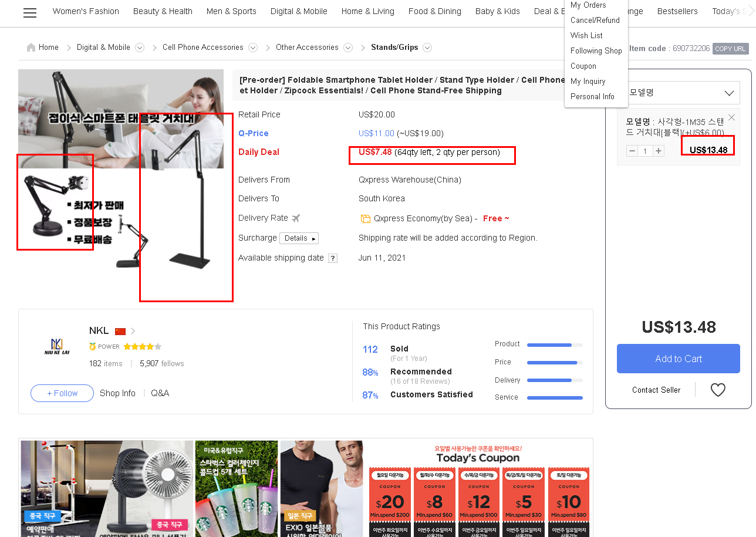Open the 모델명 model selection dropdown

tap(679, 93)
